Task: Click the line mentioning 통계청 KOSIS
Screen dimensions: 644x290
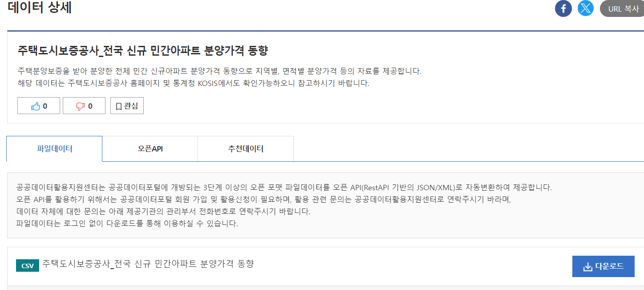Action: tap(194, 83)
